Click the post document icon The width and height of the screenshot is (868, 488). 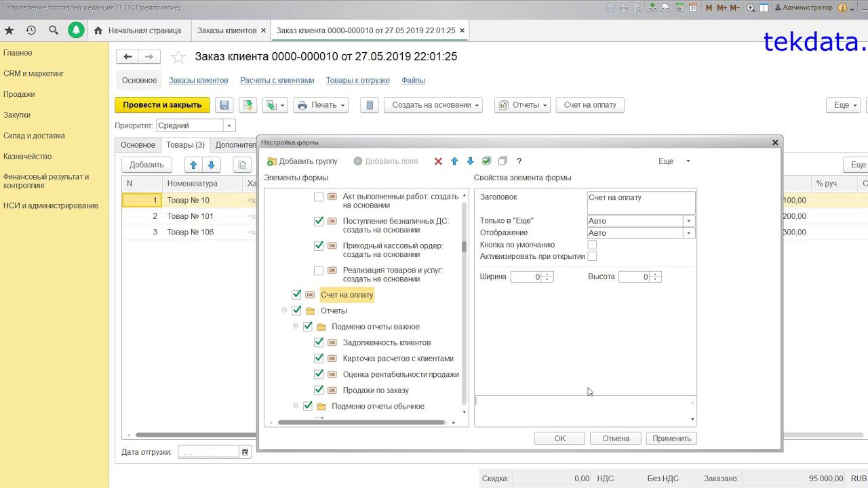(x=248, y=105)
